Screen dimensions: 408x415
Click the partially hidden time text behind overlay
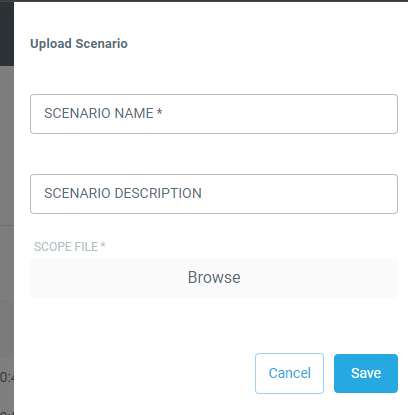tap(7, 377)
